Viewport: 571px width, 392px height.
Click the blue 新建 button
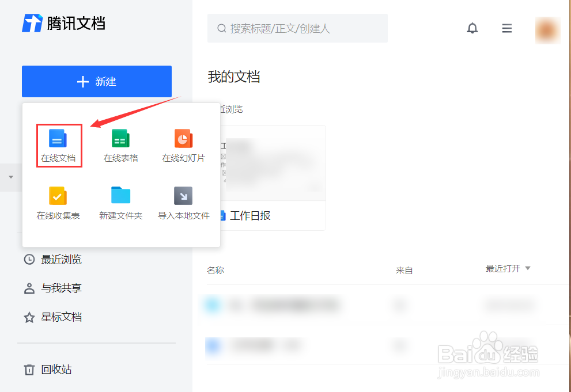(96, 81)
